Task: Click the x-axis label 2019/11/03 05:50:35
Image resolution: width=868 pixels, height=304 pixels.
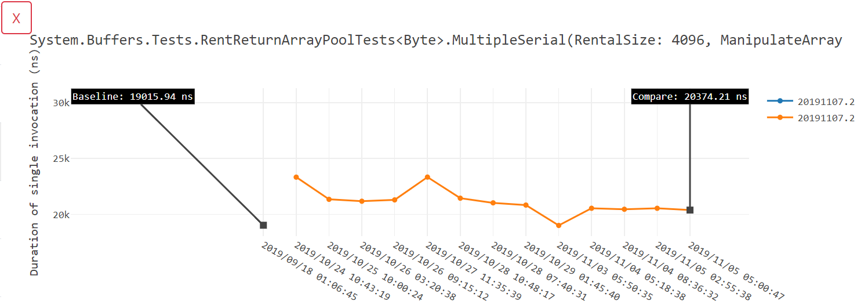Action: (605, 270)
